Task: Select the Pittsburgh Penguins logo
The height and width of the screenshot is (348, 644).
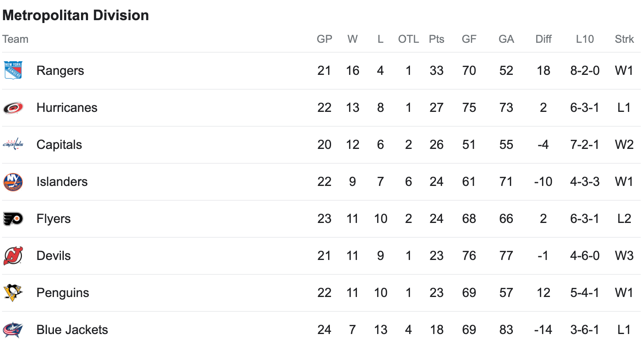Action: coord(13,292)
